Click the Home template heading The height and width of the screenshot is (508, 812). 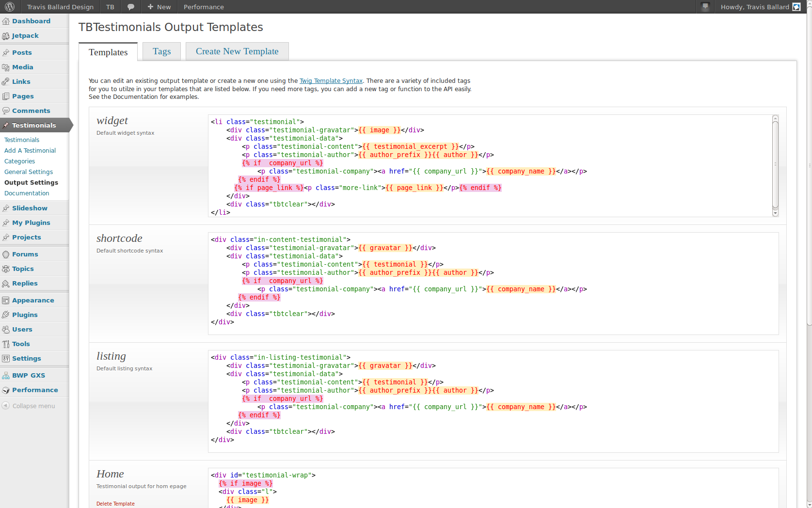tap(110, 474)
